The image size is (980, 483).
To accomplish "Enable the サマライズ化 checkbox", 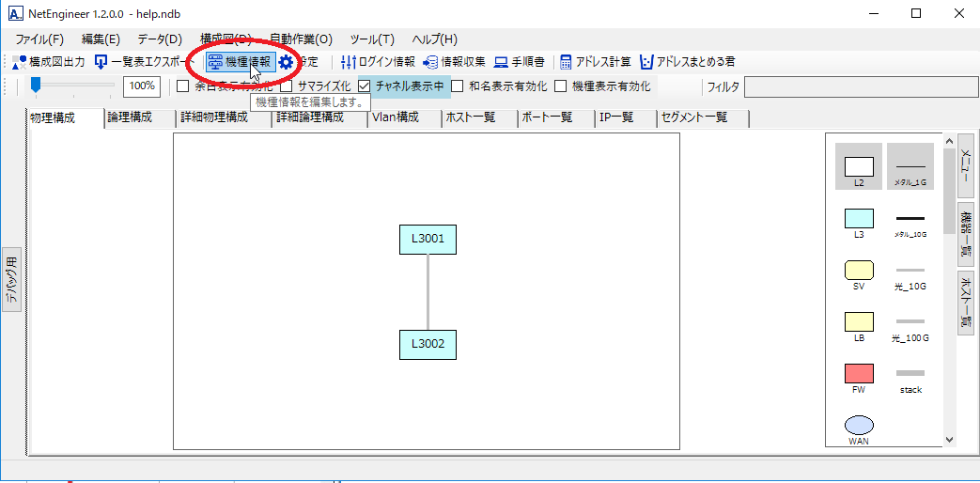I will coord(288,86).
